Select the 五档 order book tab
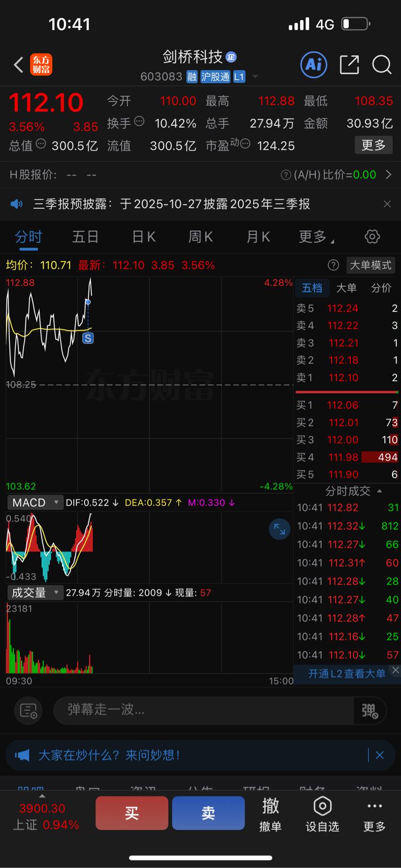 (312, 288)
